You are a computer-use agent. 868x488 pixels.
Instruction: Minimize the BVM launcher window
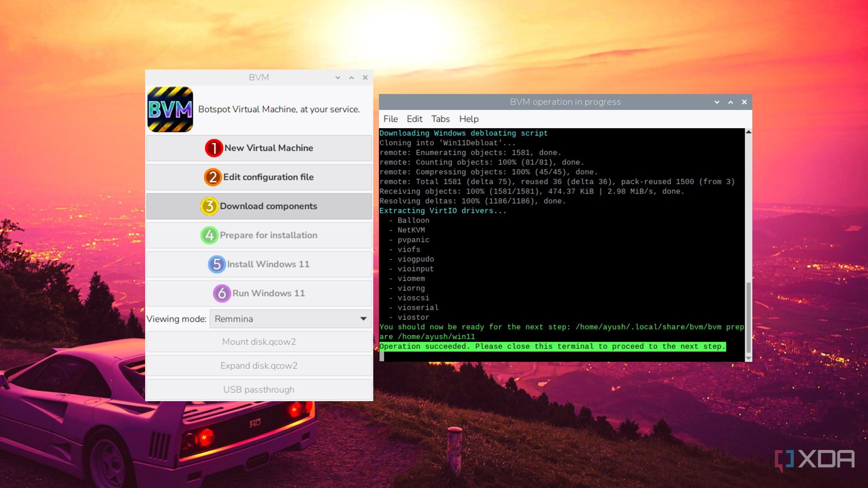point(338,77)
